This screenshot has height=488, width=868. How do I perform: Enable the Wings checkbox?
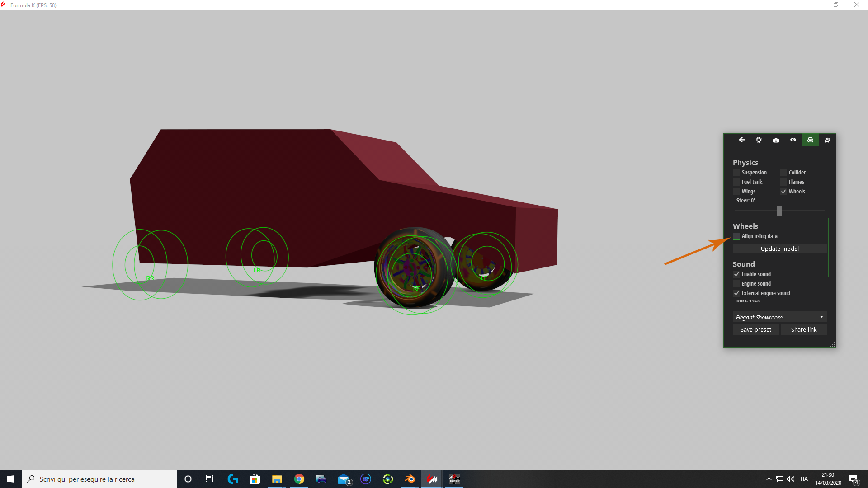[736, 192]
